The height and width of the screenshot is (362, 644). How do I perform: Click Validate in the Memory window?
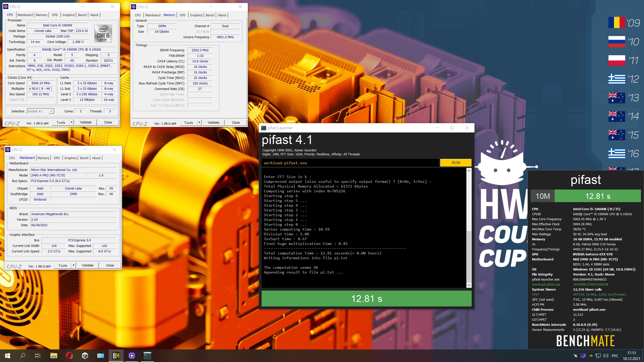(214, 123)
